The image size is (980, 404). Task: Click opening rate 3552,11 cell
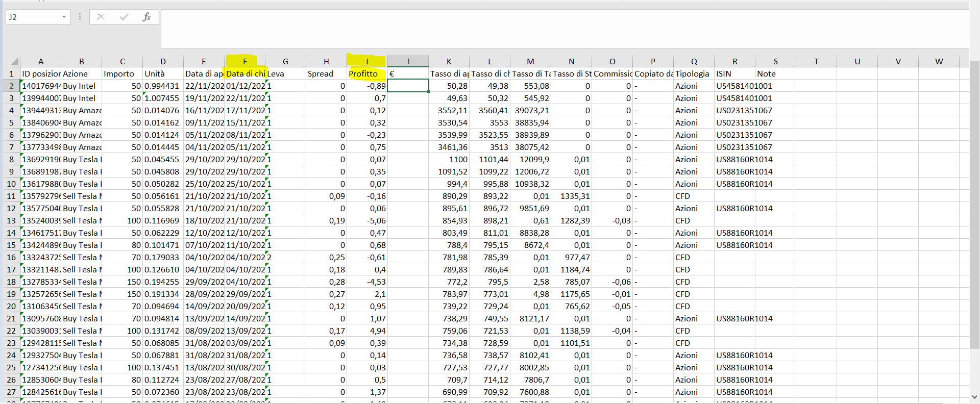pyautogui.click(x=449, y=110)
